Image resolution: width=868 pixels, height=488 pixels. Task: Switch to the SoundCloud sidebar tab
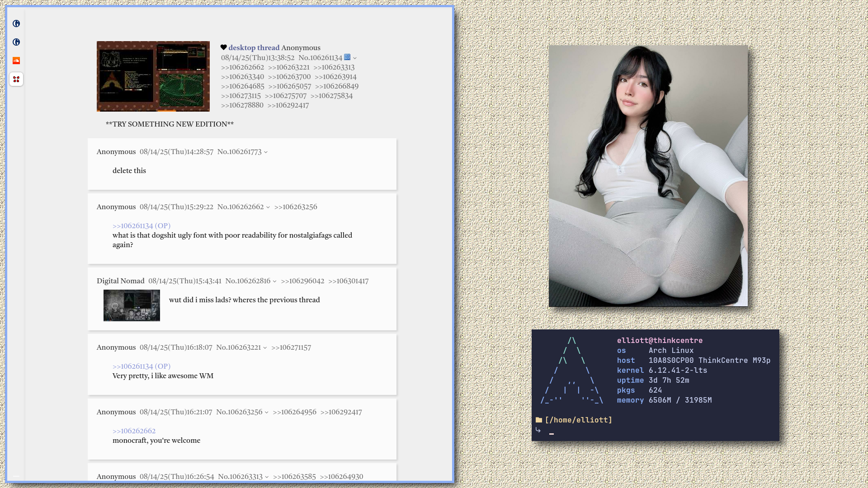pyautogui.click(x=16, y=61)
